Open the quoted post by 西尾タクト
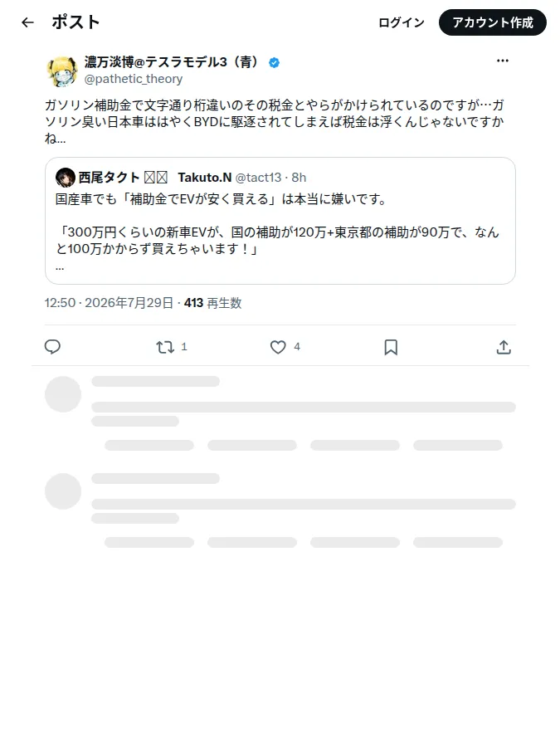This screenshot has height=747, width=560. tap(280, 221)
